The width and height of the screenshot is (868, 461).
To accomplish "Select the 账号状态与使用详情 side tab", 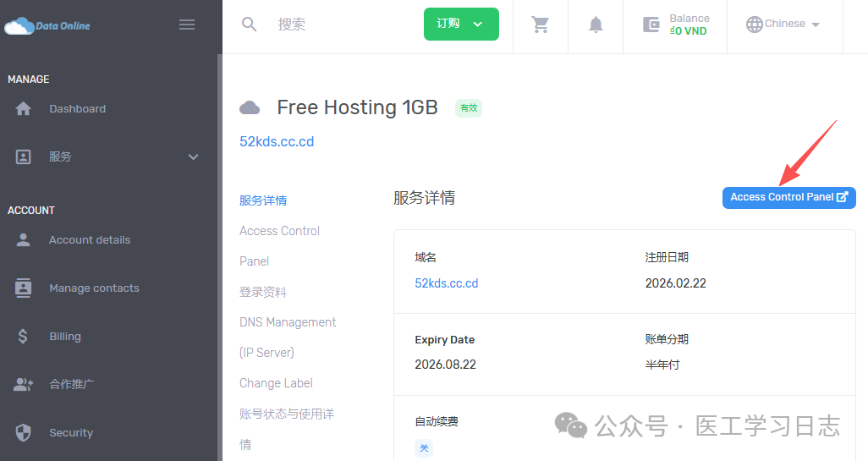I will (x=287, y=429).
